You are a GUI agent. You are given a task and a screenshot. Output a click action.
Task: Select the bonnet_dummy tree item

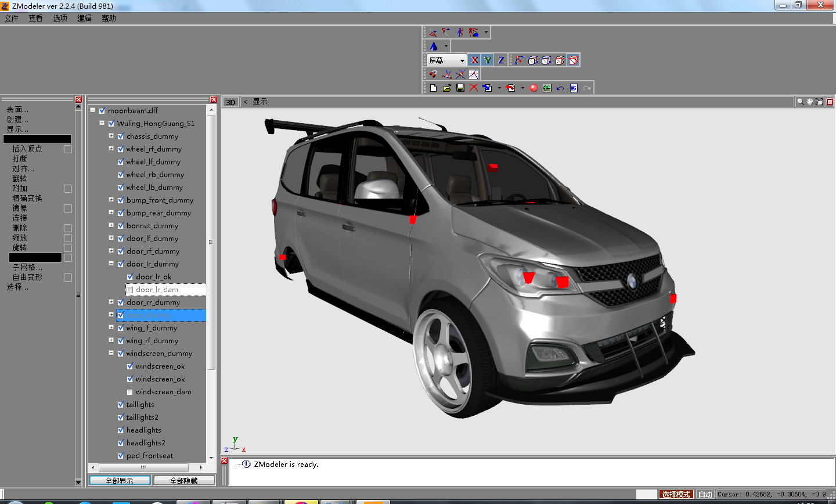coord(152,226)
